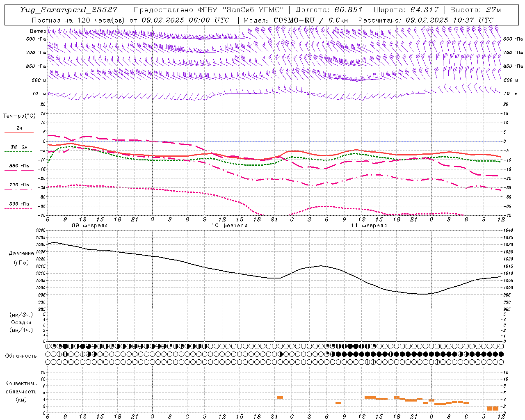Screen dimensions: 525x420
Task: Click the '10 февраля' date label
Action: pyautogui.click(x=229, y=226)
